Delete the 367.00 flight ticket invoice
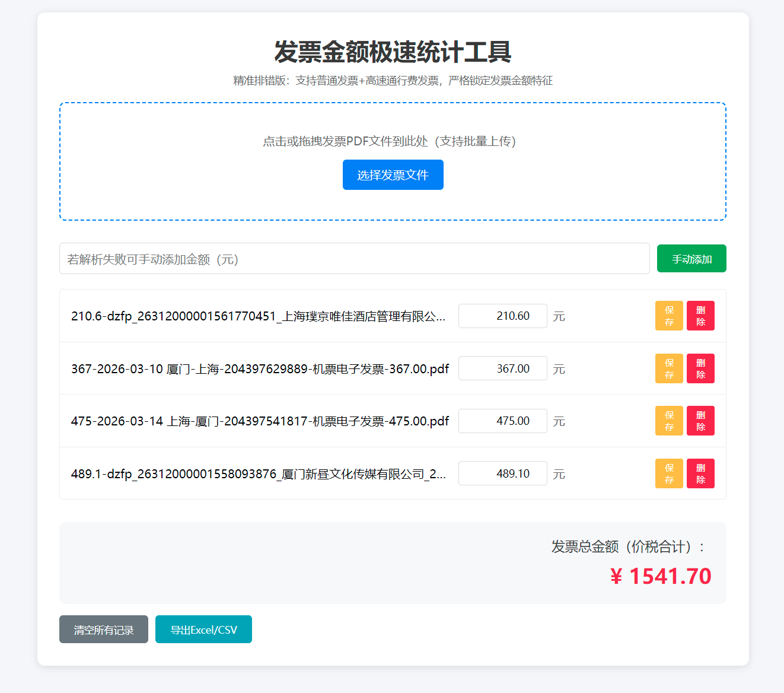Image resolution: width=784 pixels, height=693 pixels. (700, 368)
